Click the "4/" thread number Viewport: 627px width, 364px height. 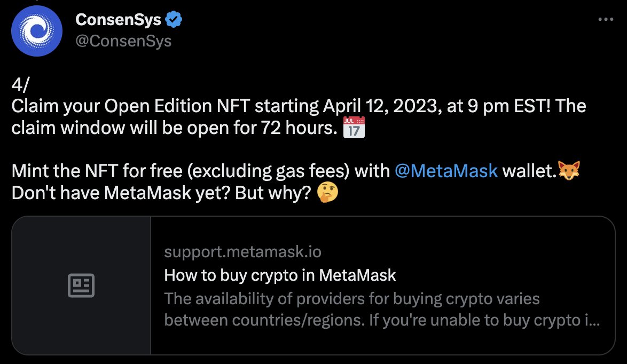[20, 85]
